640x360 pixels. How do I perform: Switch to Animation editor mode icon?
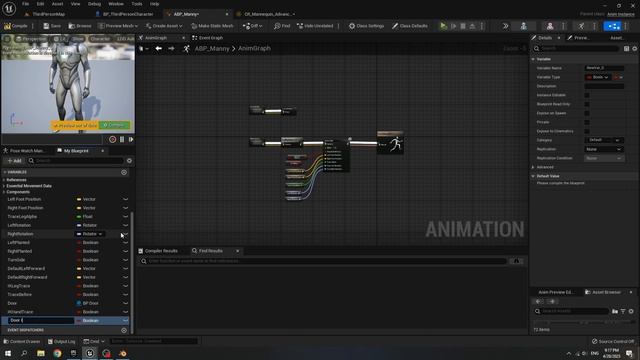[x=581, y=26]
